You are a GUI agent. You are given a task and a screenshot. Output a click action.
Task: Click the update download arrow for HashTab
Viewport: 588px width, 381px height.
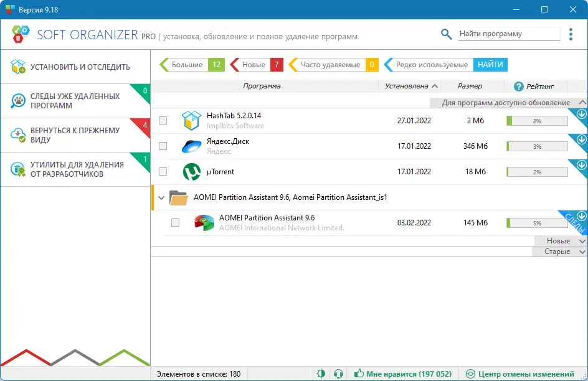[582, 114]
